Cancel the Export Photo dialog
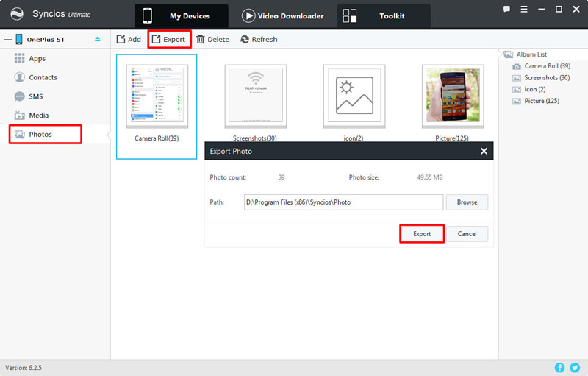The width and height of the screenshot is (588, 376). tap(467, 234)
